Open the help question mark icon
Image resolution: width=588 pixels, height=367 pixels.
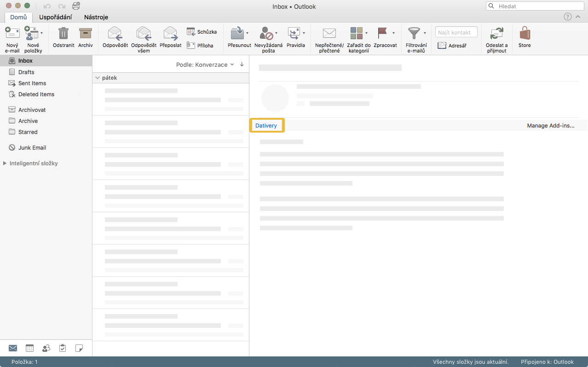tap(568, 17)
